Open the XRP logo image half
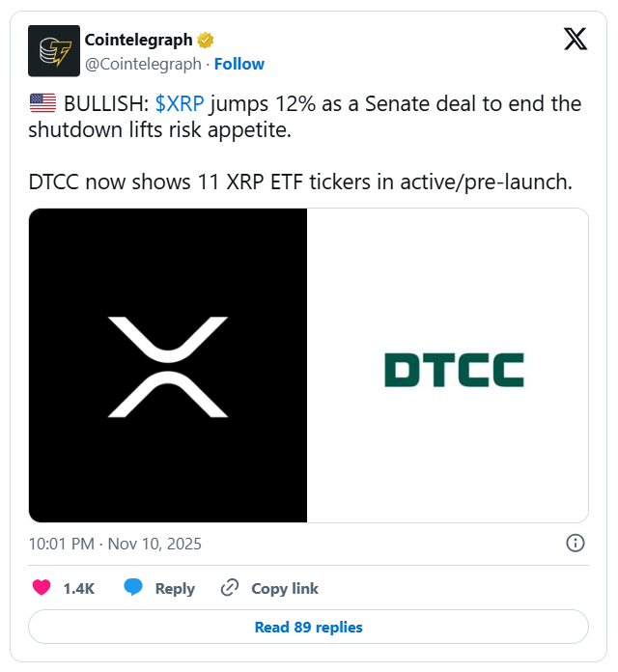Image resolution: width=618 pixels, height=672 pixels. 168,365
